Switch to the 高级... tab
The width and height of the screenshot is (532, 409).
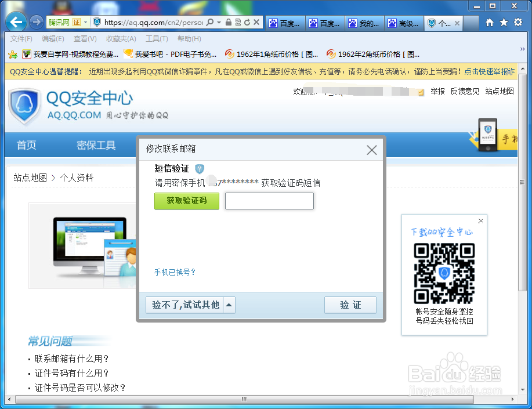[404, 23]
